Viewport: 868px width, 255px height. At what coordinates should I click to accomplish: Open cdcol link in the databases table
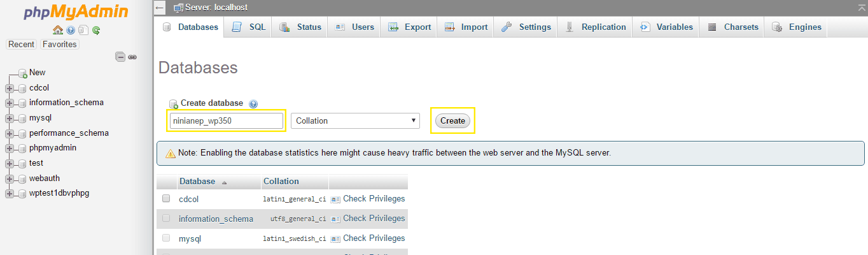[189, 199]
